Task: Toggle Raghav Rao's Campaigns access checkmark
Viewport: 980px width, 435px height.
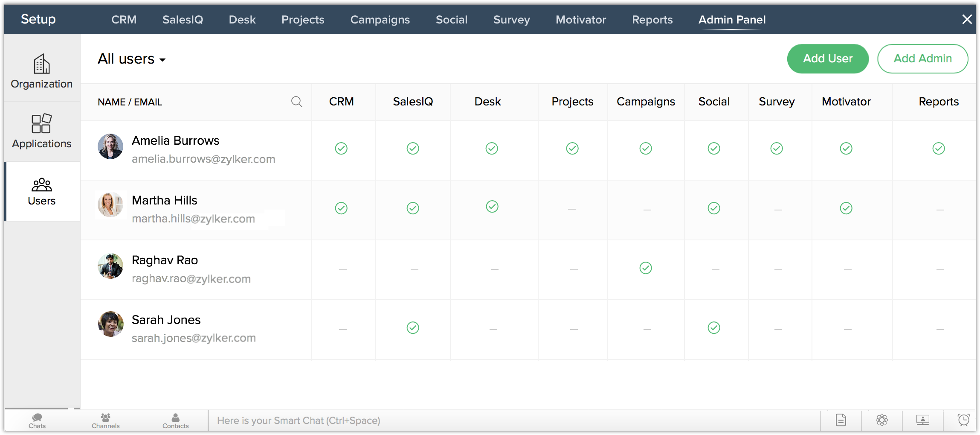Action: [646, 268]
